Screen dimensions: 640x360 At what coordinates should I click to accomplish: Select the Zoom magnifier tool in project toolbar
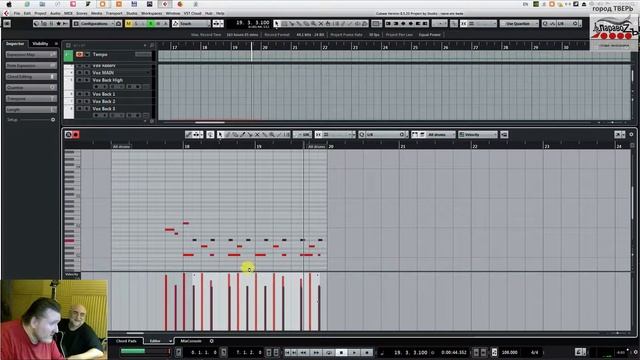(313, 24)
